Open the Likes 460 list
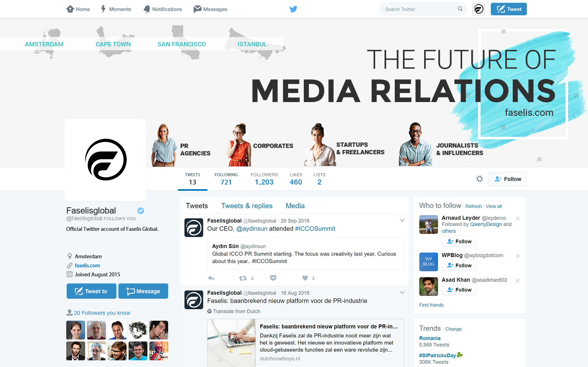Viewport: 588px width, 367px height. pyautogui.click(x=296, y=179)
